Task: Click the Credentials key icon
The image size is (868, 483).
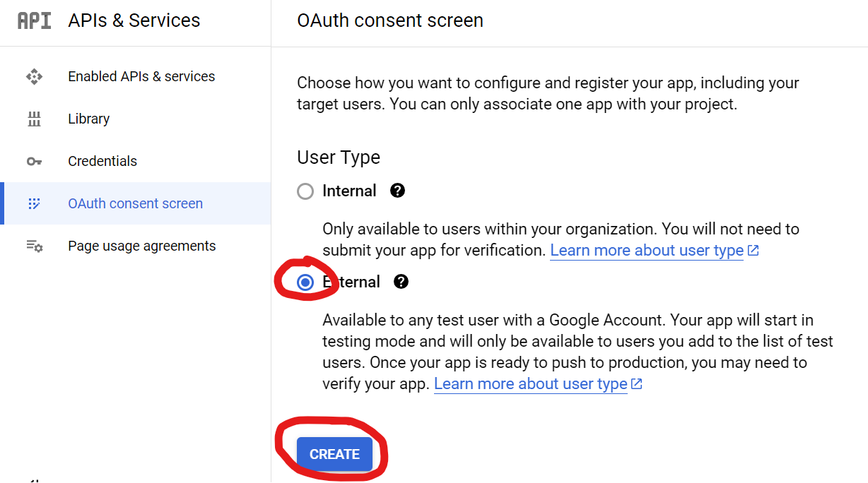Action: pyautogui.click(x=34, y=161)
